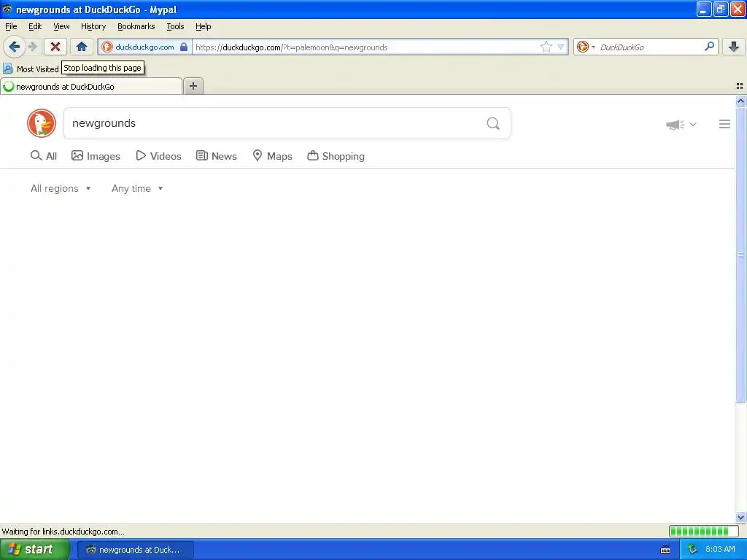Click the toolbar search magnifier button
This screenshot has height=560, width=747.
click(x=709, y=46)
